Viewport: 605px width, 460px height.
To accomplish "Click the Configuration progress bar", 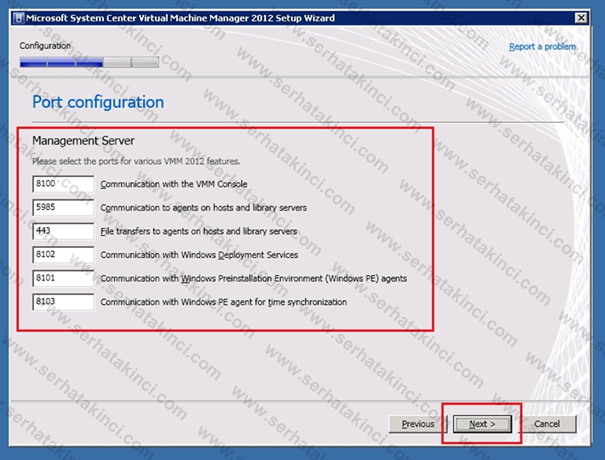I will pyautogui.click(x=89, y=62).
